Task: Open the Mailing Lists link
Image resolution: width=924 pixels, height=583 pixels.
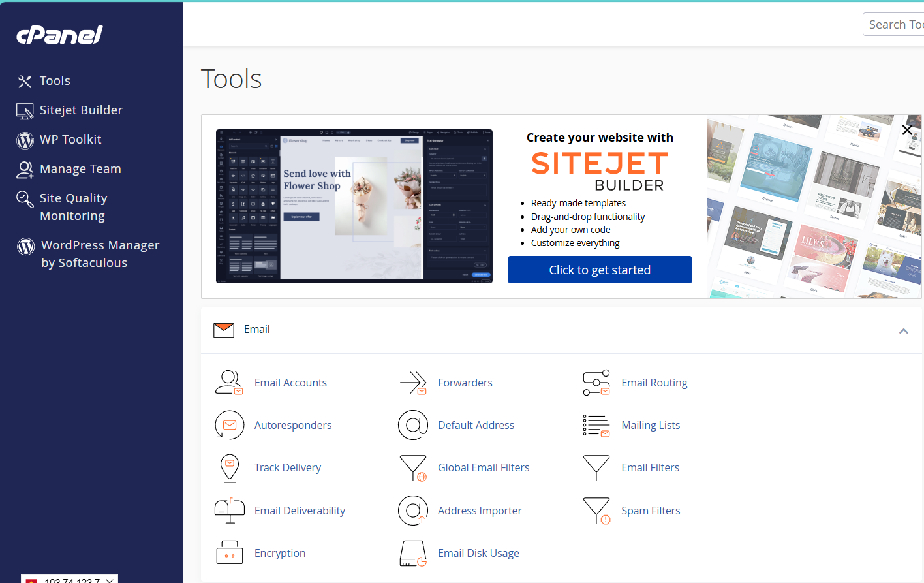Action: [x=651, y=425]
